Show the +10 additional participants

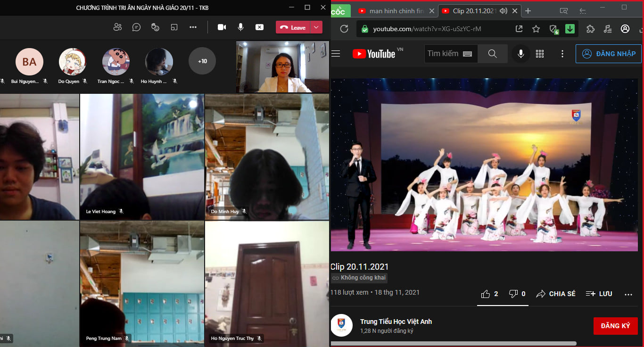click(202, 61)
